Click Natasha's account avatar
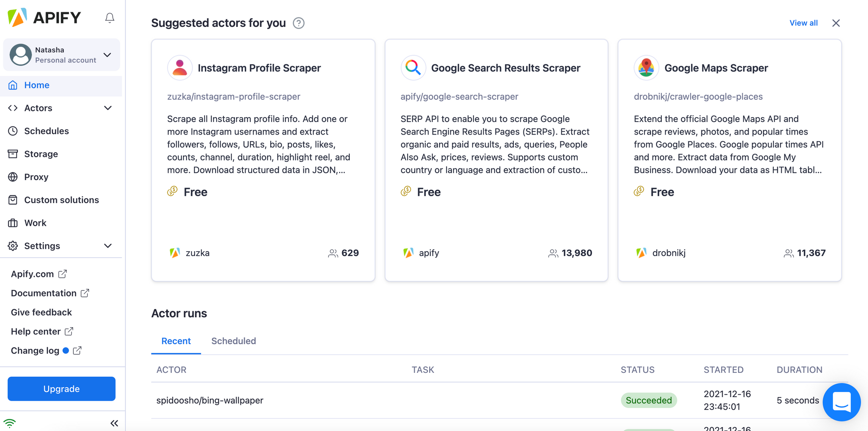The width and height of the screenshot is (868, 431). pos(20,55)
